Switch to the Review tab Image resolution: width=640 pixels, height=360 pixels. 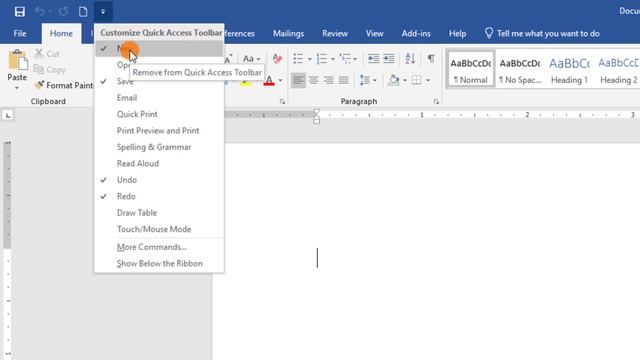click(335, 33)
